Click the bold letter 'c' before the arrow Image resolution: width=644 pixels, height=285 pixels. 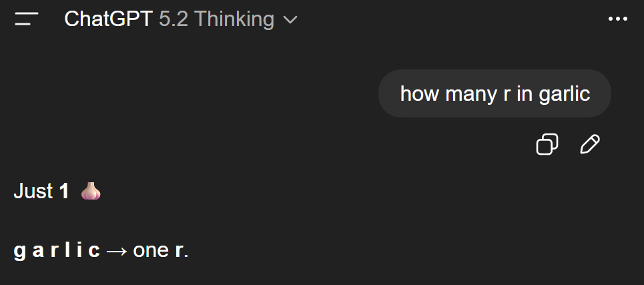coord(95,251)
